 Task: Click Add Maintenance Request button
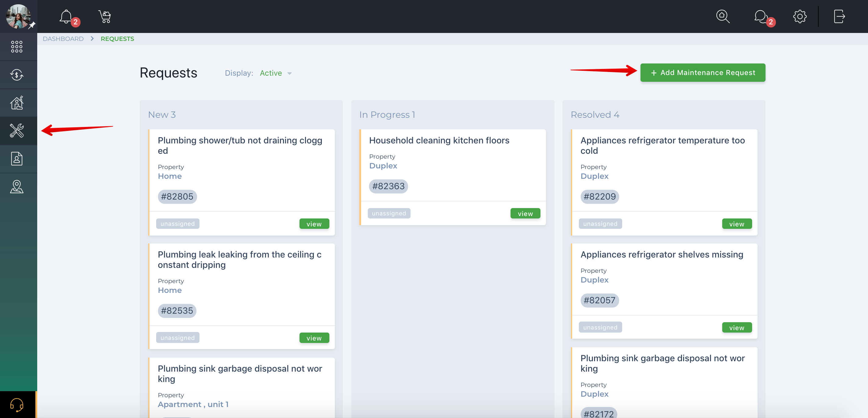703,73
